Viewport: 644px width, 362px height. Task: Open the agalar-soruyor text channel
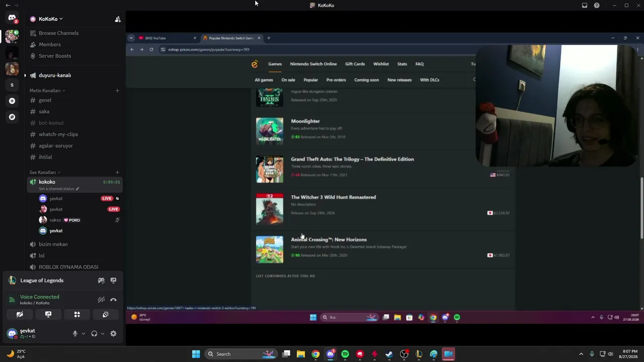pos(74,146)
